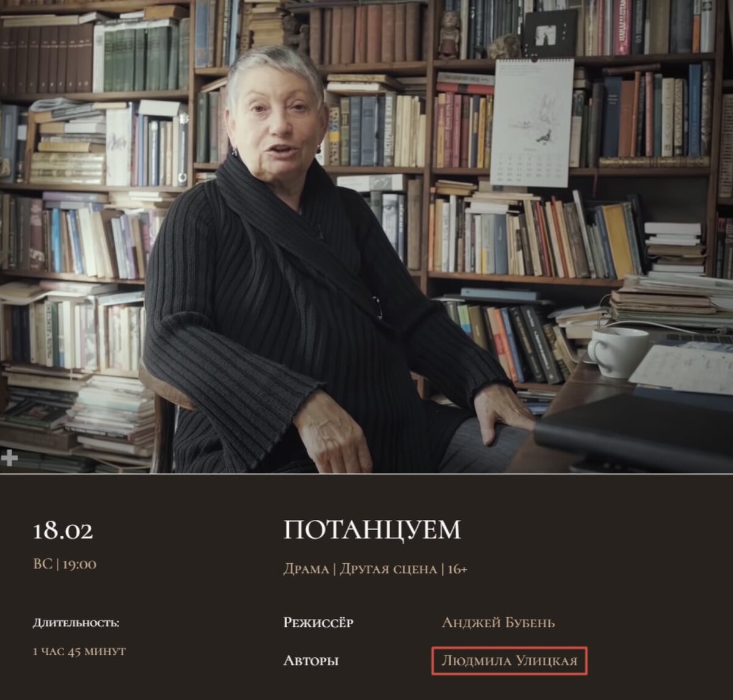Open the director link Анджей Бубень
Viewport: 733px width, 700px height.
pos(498,622)
